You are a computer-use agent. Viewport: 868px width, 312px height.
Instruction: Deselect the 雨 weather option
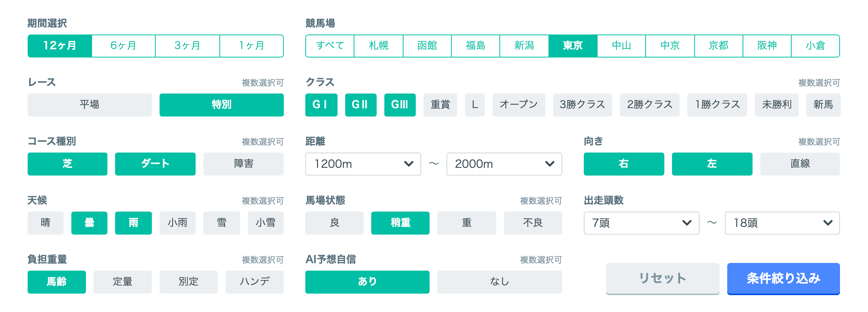click(x=133, y=223)
